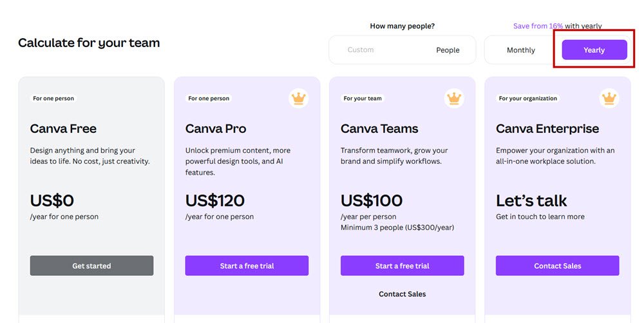Click the Canva Free plan title
This screenshot has width=644, height=323.
point(62,129)
